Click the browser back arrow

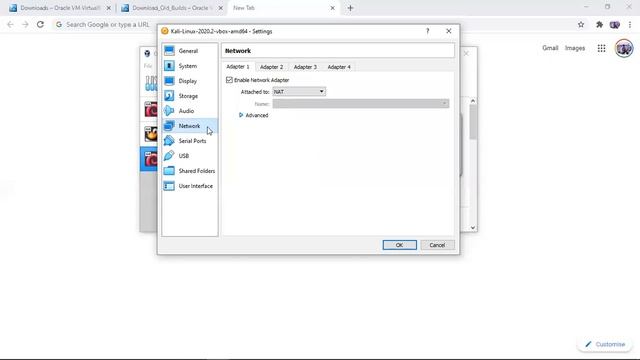(10, 24)
